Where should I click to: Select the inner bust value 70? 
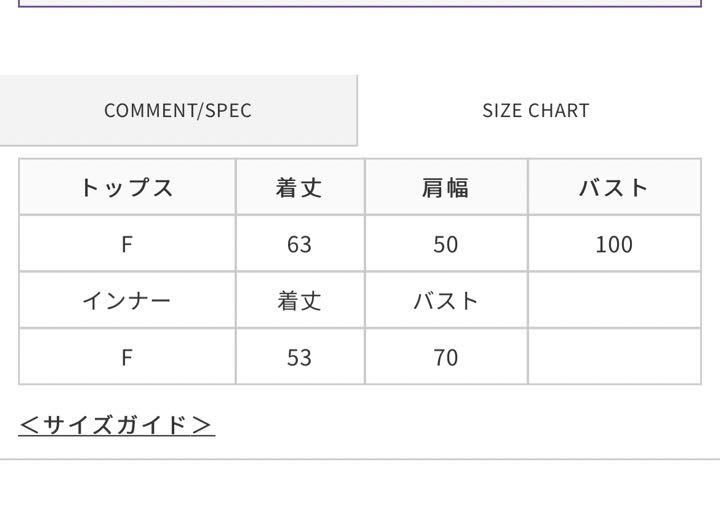point(446,356)
